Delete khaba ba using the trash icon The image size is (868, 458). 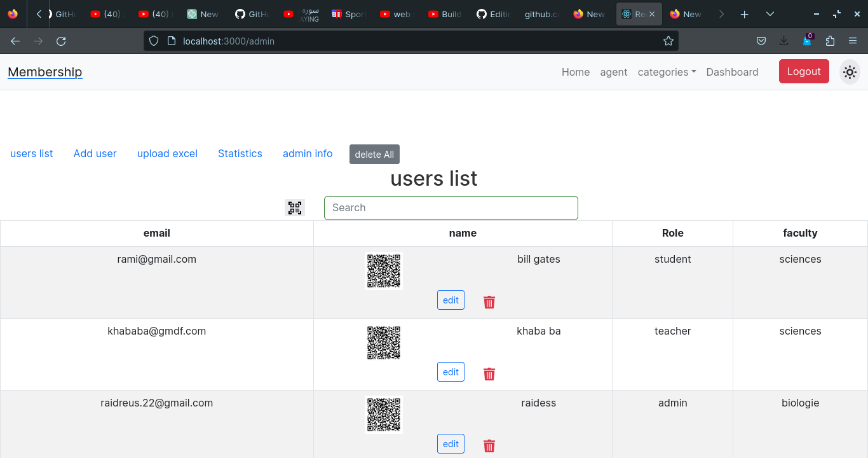[489, 373]
